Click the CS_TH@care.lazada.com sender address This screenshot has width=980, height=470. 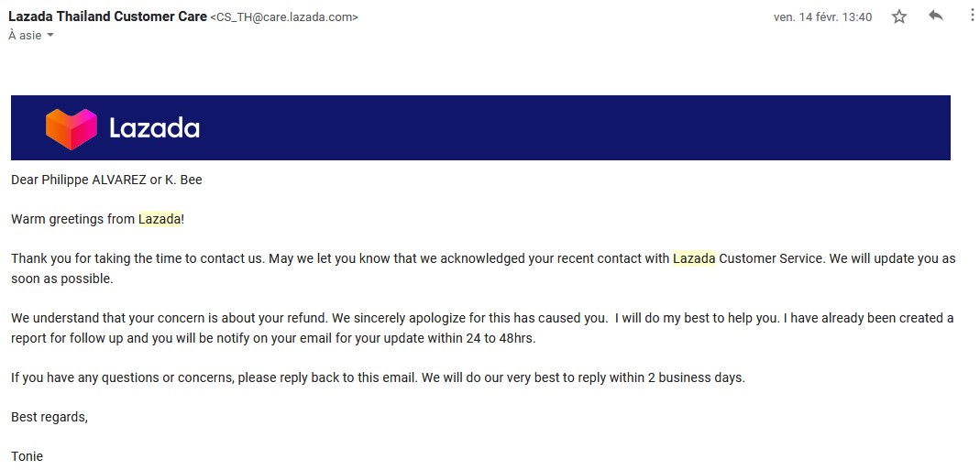click(x=284, y=17)
